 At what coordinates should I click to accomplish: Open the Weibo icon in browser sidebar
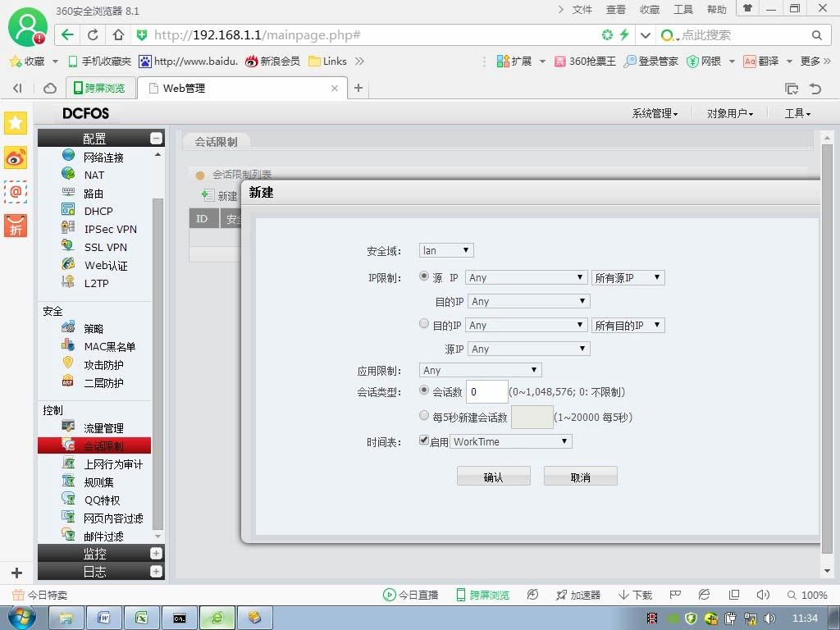pos(16,158)
